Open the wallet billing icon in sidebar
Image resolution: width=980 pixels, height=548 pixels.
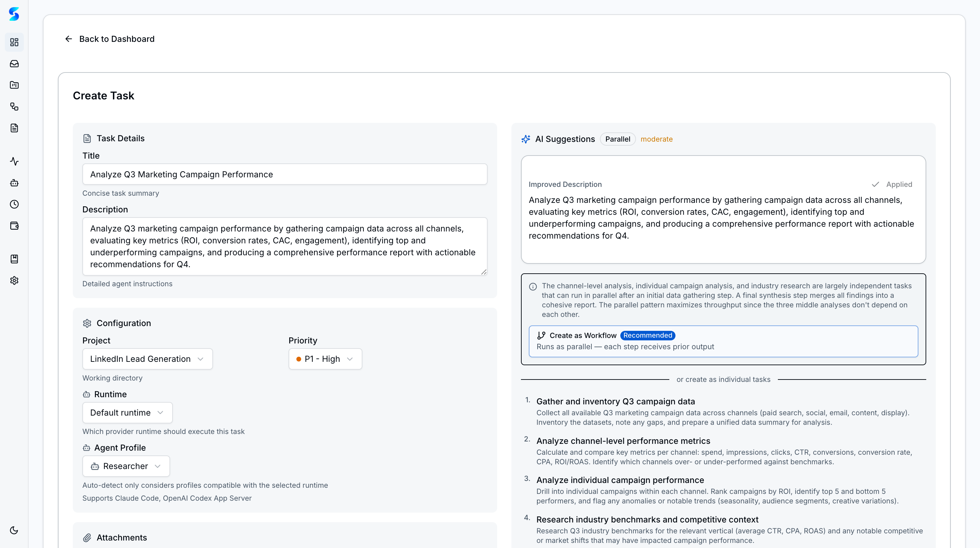click(14, 226)
